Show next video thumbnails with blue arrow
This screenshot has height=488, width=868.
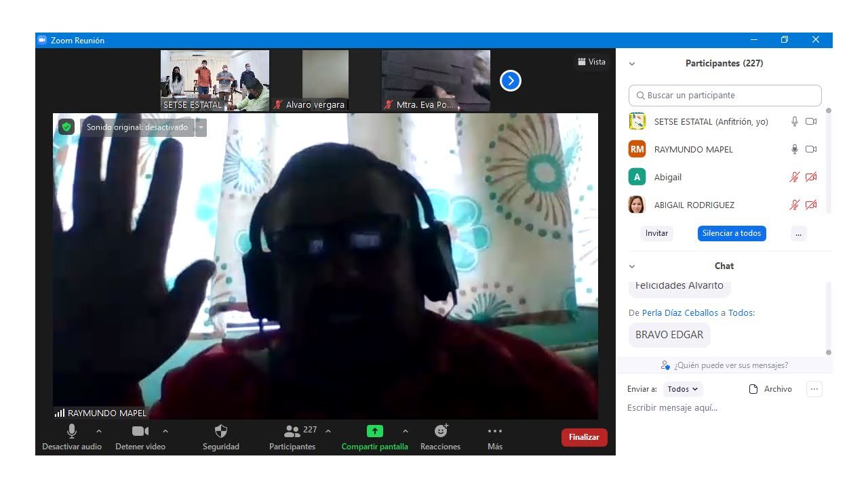tap(511, 81)
